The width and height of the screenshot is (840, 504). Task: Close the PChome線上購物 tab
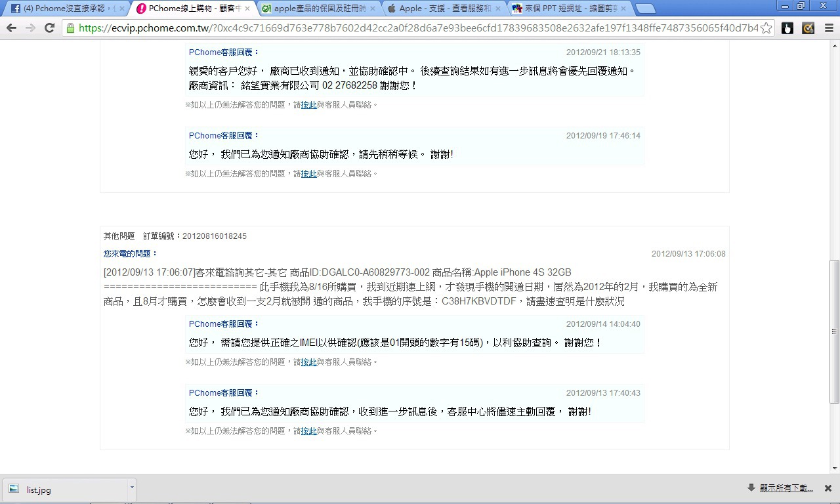point(247,9)
